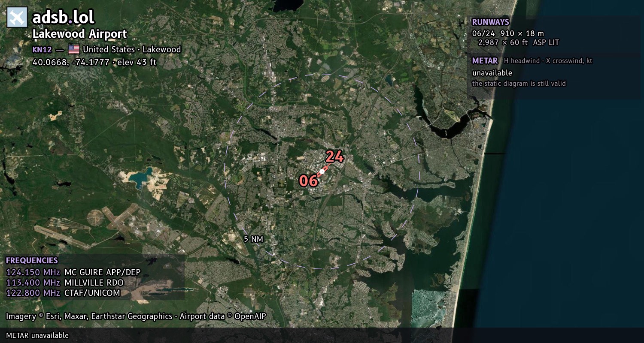Click the 122.800 MHz CTAF/UNICOM row

(63, 293)
